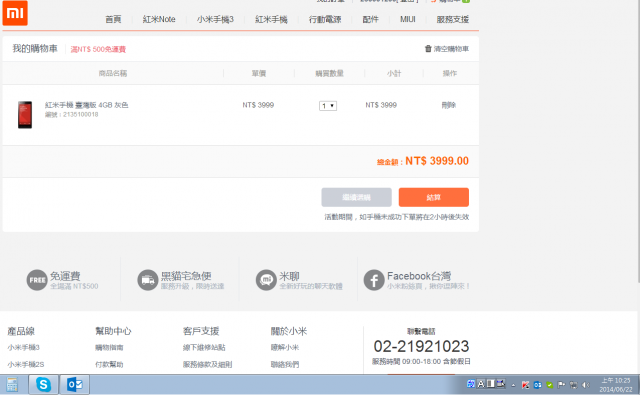Click the unit price NT$ 3999

(x=258, y=105)
